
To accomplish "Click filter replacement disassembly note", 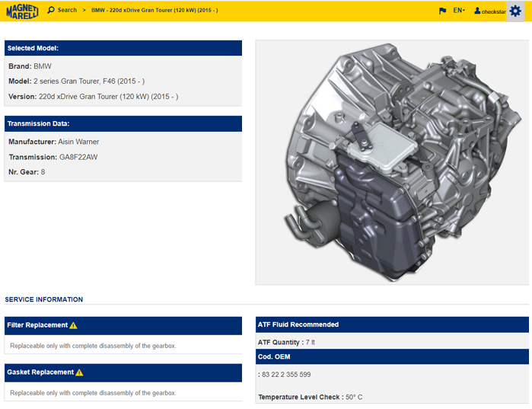I will coord(93,346).
